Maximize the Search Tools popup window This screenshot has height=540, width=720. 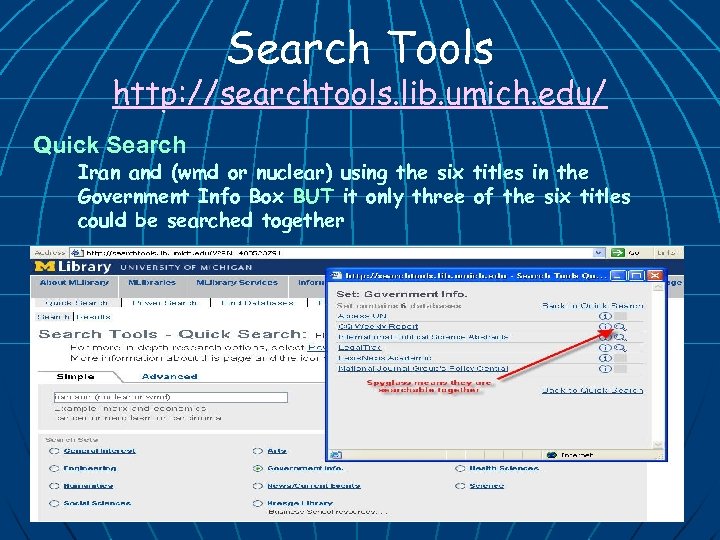tap(636, 276)
